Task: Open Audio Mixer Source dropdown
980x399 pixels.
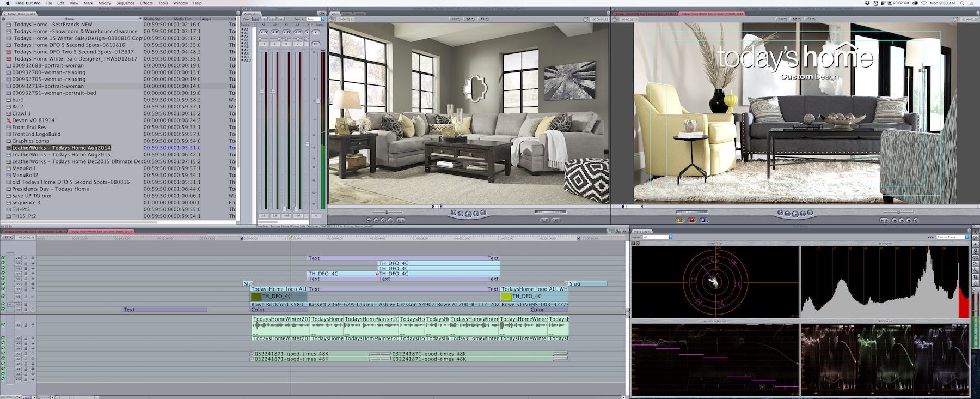Action: pyautogui.click(x=315, y=19)
